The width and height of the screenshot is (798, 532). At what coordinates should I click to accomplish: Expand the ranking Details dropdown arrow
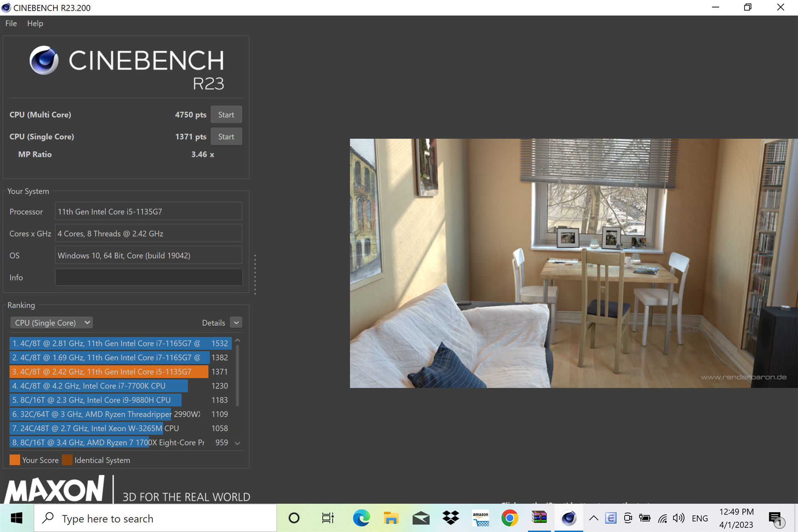[x=236, y=323]
